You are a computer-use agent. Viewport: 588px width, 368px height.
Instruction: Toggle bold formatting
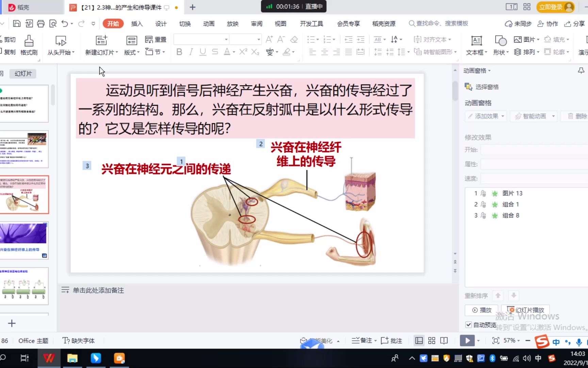coord(179,52)
